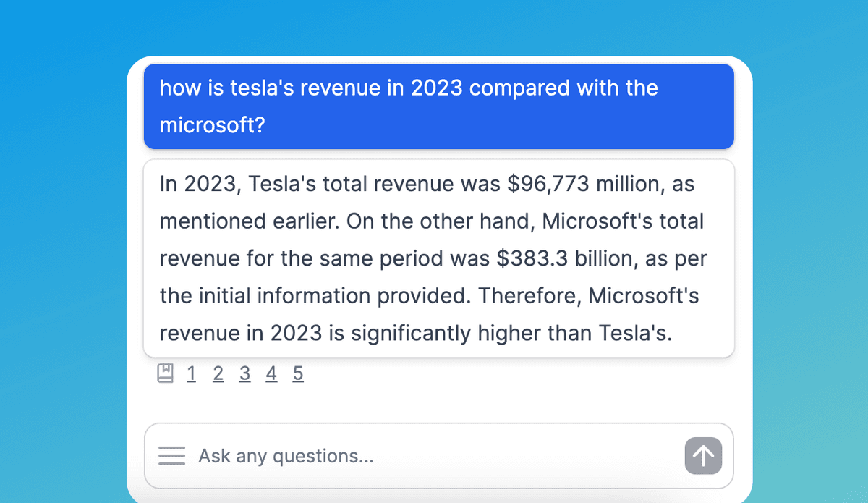Open citation reference 1

point(191,373)
